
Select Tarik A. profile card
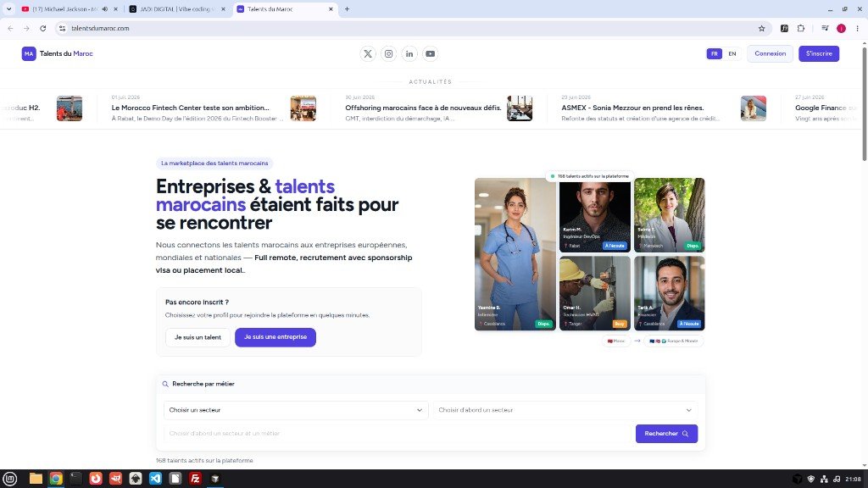(x=670, y=293)
